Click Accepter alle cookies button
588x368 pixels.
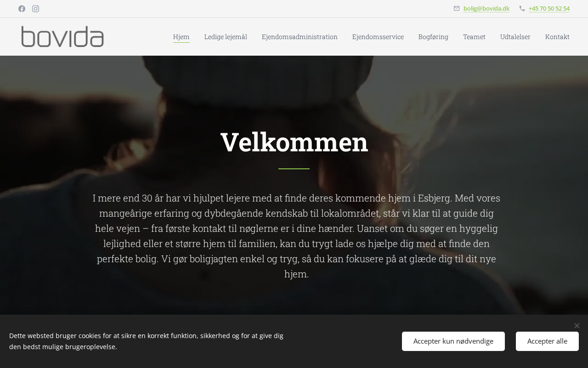pos(547,341)
